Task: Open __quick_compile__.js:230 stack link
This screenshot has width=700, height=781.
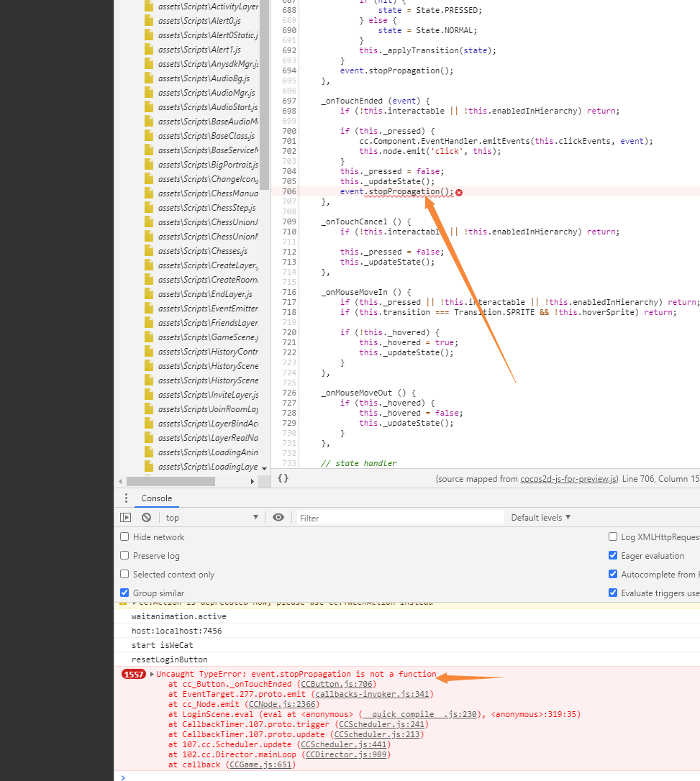Action: click(x=419, y=714)
